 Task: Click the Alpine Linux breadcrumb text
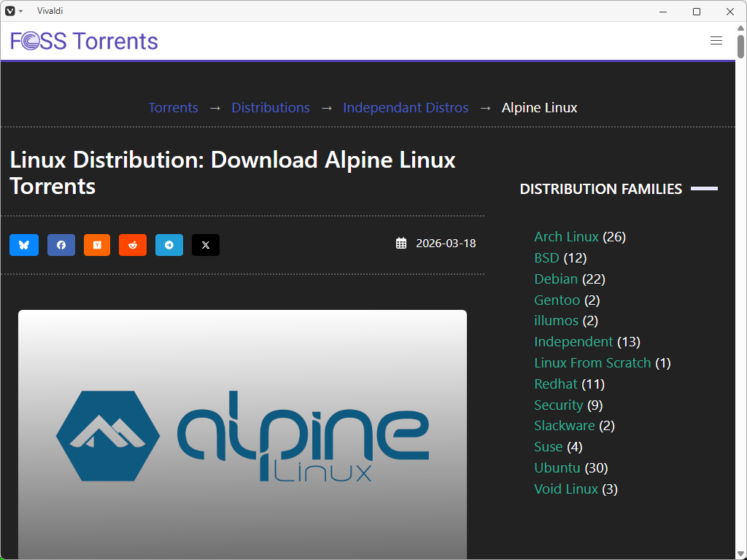pyautogui.click(x=539, y=108)
